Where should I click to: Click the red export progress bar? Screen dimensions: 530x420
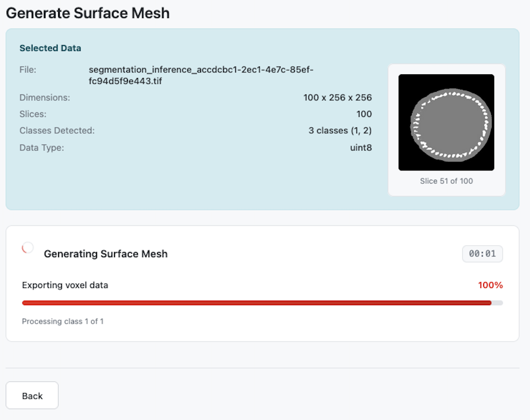pos(262,303)
